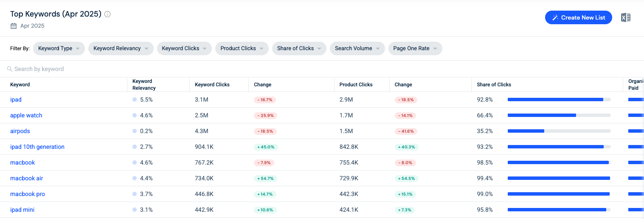Click the search magnifier icon
The image size is (644, 219).
(x=9, y=69)
